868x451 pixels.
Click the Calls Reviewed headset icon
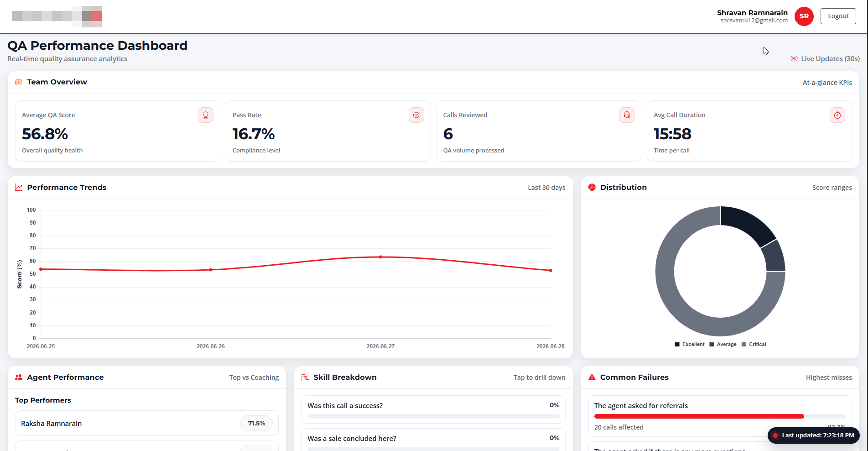click(627, 115)
